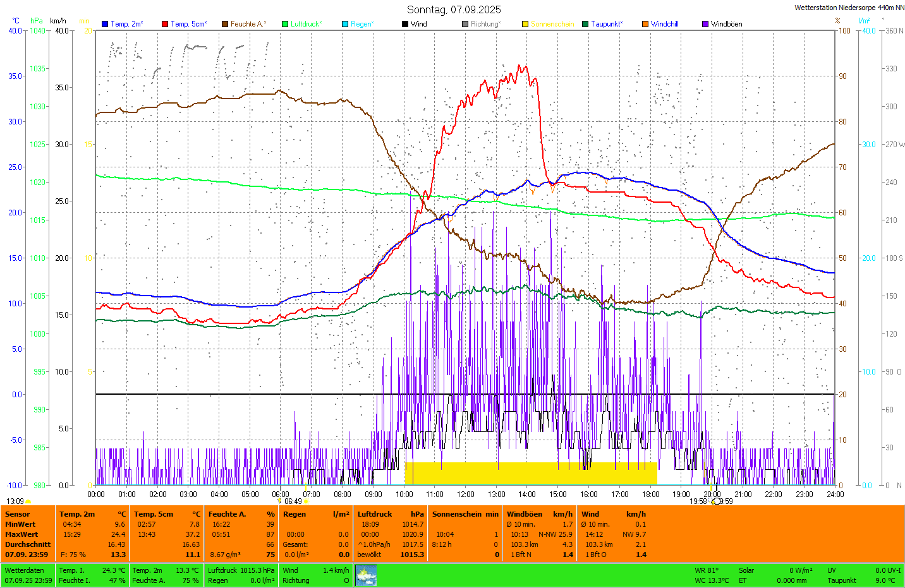Click the yellow sunshine duration bar
This screenshot has height=588, width=905.
tap(531, 474)
